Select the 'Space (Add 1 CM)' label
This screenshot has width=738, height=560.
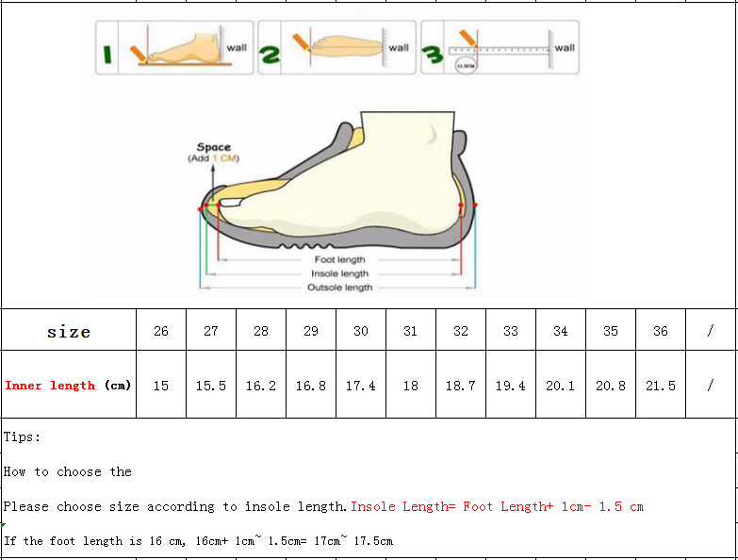(213, 153)
